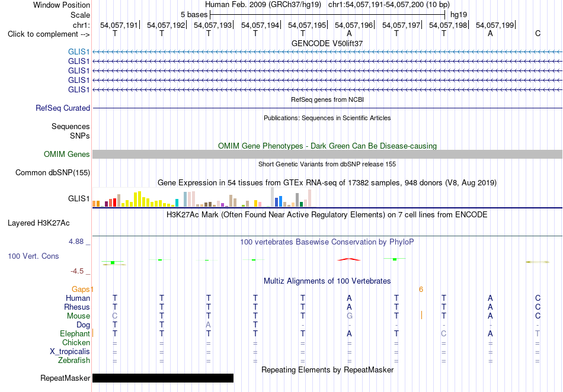Select the X_tropicalis species label
This screenshot has width=563, height=392.
(x=70, y=352)
